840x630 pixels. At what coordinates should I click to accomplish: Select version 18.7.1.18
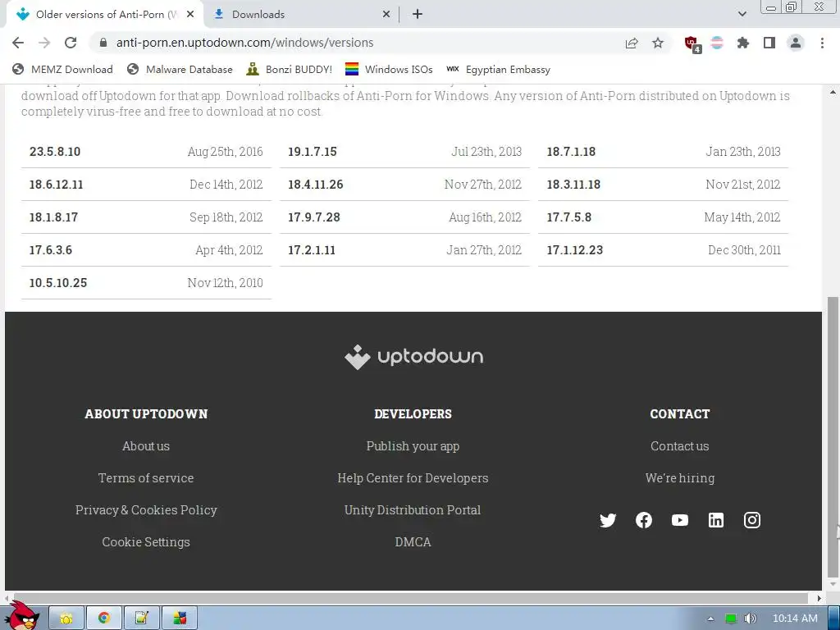pyautogui.click(x=663, y=152)
